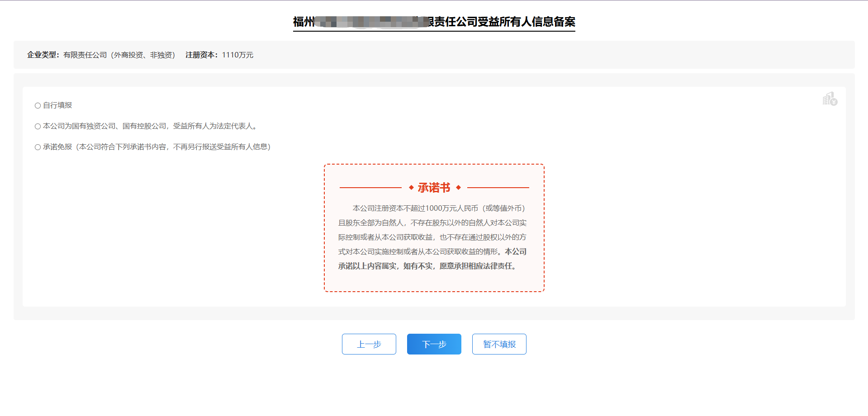
Task: Click the 承诺书 red heading text
Action: [434, 188]
